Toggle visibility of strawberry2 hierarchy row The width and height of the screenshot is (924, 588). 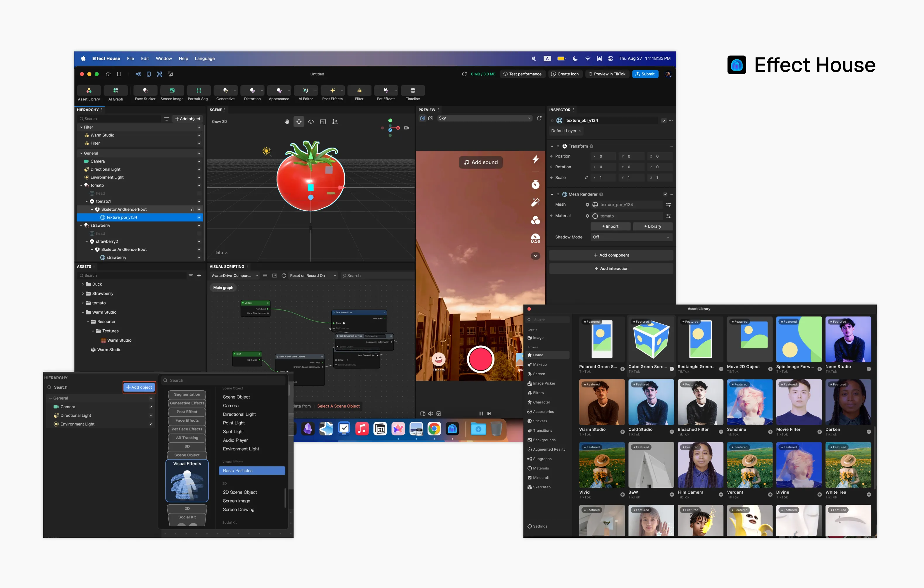coord(199,242)
